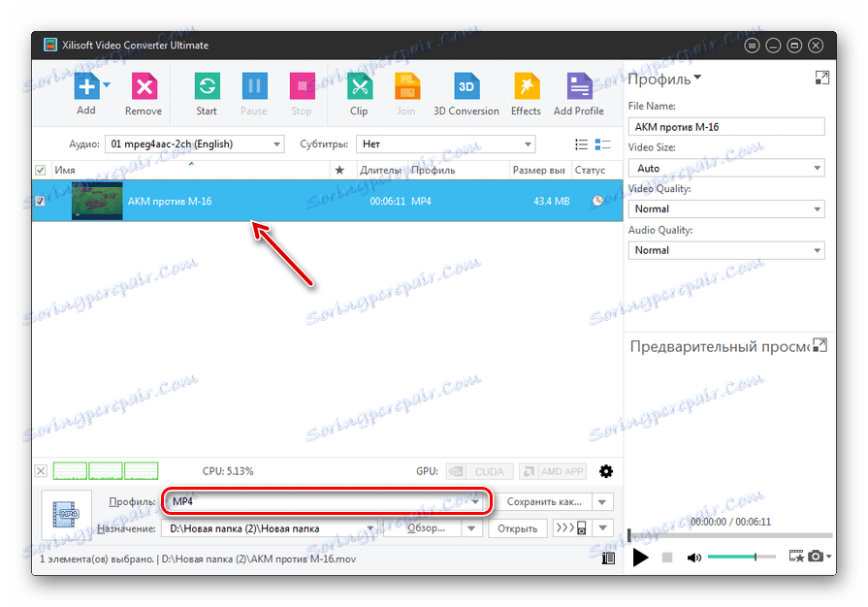Image resolution: width=868 pixels, height=607 pixels.
Task: Take a snapshot with the camera icon
Action: tap(816, 557)
